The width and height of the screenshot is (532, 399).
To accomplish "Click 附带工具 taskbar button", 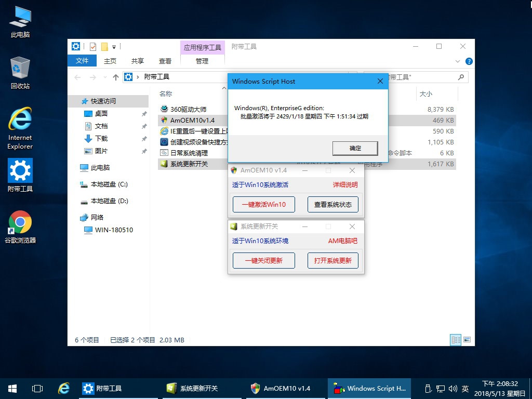I will 118,389.
